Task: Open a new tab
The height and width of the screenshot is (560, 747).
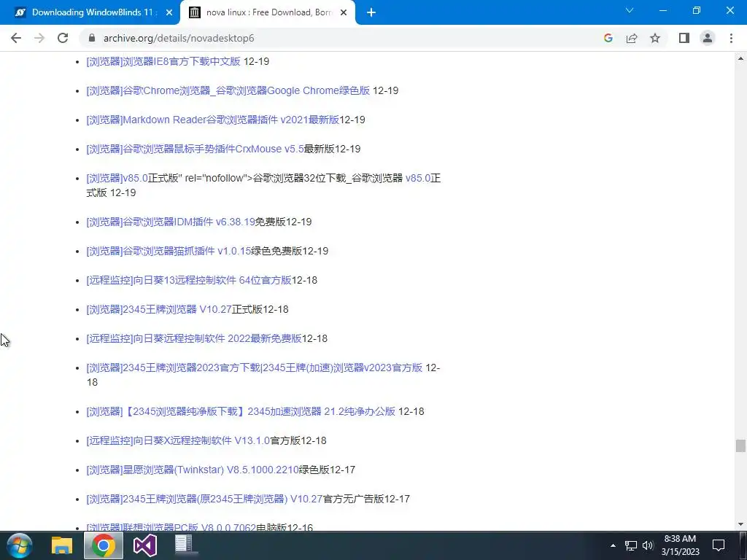Action: pos(371,13)
